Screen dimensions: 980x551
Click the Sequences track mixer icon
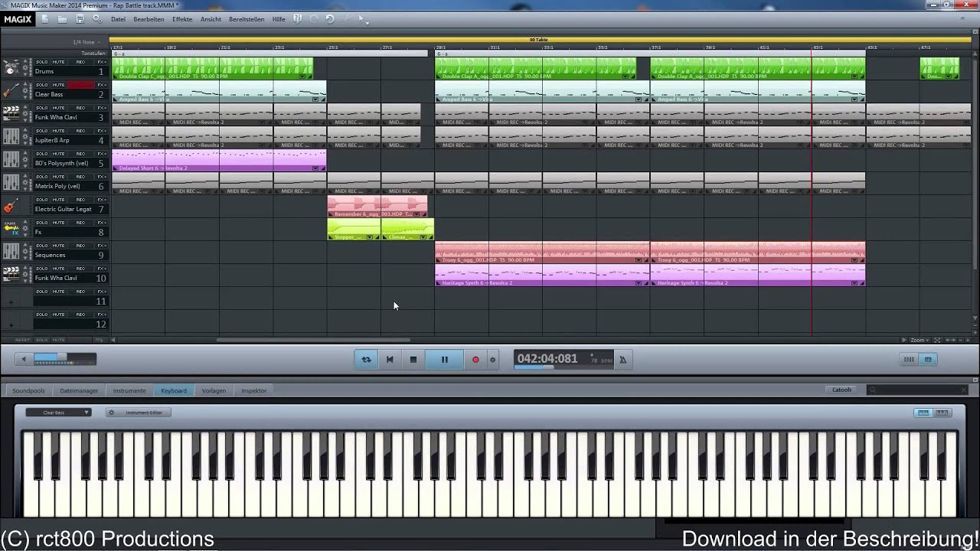coord(11,251)
